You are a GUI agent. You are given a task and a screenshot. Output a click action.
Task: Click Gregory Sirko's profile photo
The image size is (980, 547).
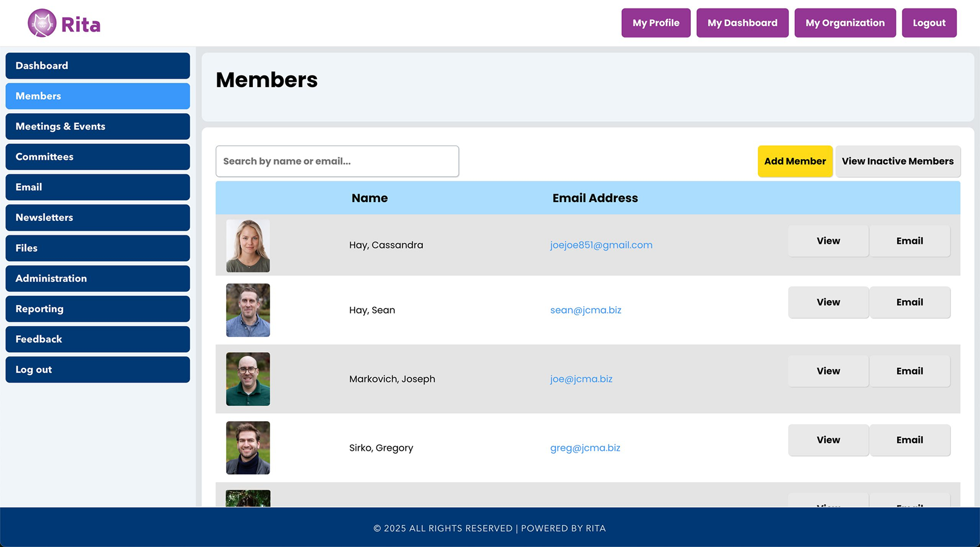248,448
